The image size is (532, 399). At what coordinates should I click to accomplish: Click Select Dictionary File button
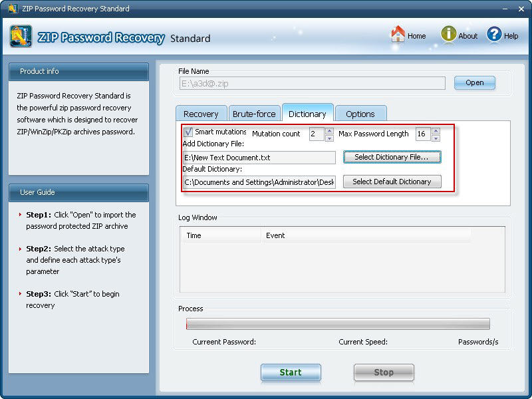coord(392,157)
